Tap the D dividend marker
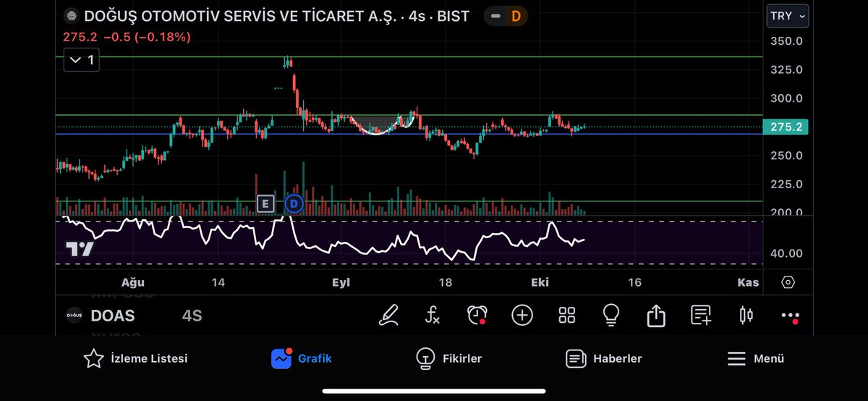The height and width of the screenshot is (401, 868). [294, 203]
